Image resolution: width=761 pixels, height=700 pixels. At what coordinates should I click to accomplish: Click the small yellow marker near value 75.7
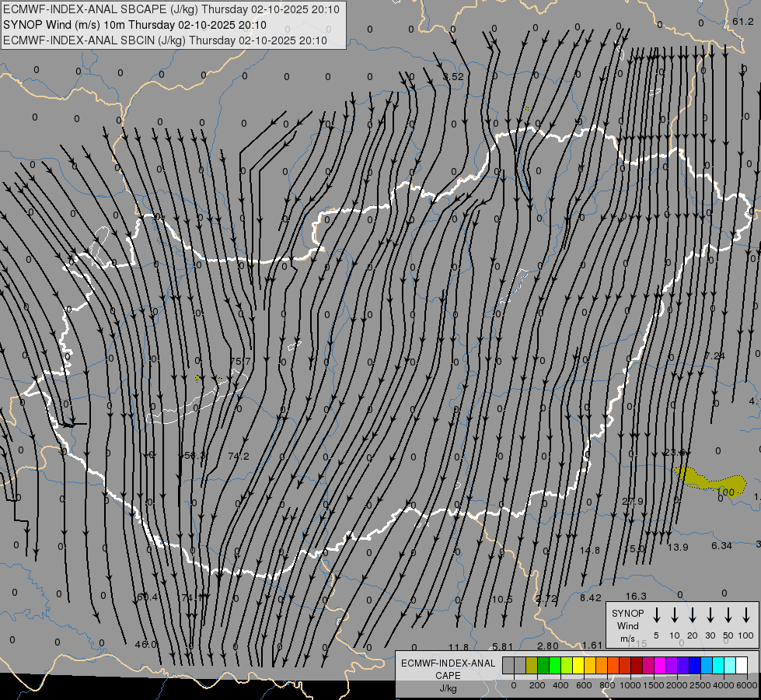[x=197, y=378]
